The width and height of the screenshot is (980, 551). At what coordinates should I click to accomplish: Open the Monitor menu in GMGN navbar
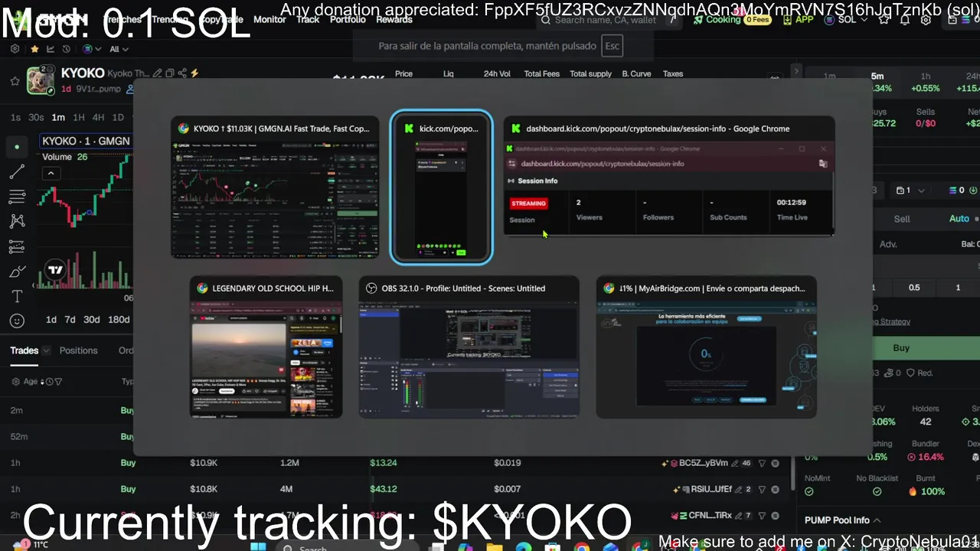pos(269,19)
